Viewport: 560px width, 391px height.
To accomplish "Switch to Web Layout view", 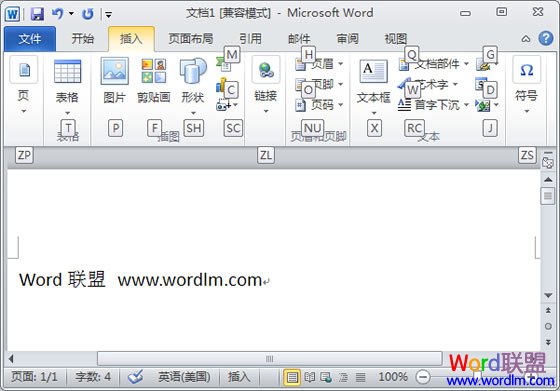I will (x=326, y=377).
